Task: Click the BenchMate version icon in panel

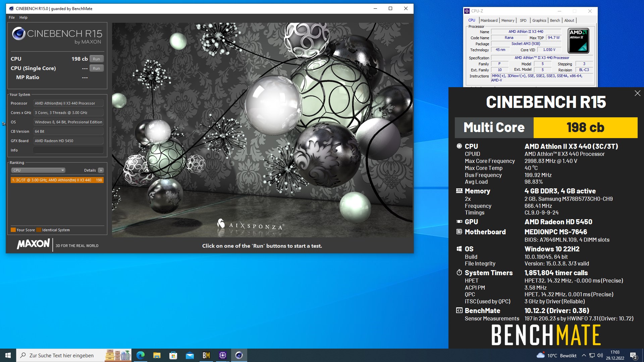Action: [459, 310]
